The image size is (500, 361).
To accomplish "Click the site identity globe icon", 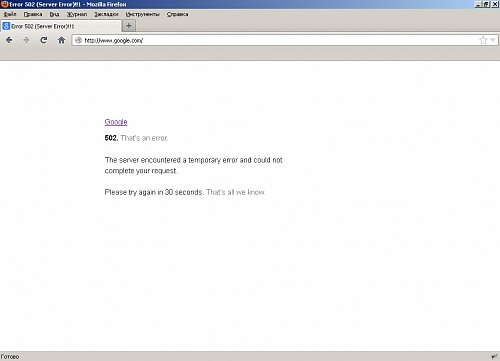I will click(x=78, y=40).
